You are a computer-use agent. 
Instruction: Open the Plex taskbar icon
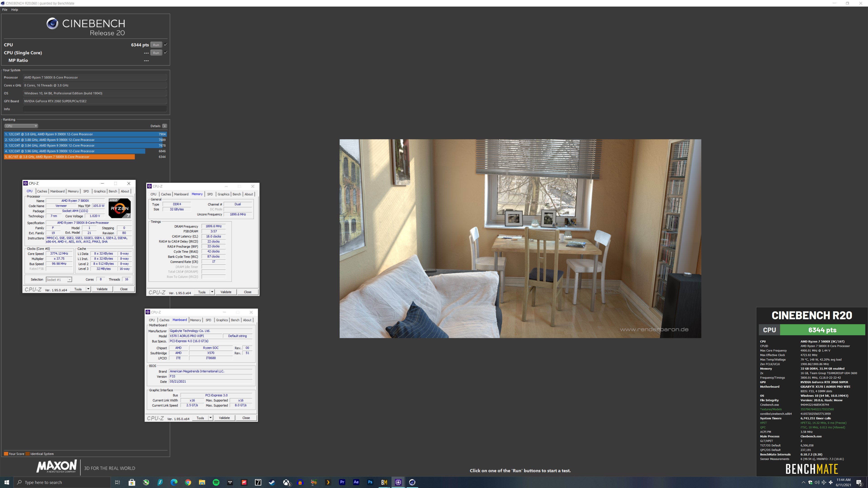[x=328, y=482]
